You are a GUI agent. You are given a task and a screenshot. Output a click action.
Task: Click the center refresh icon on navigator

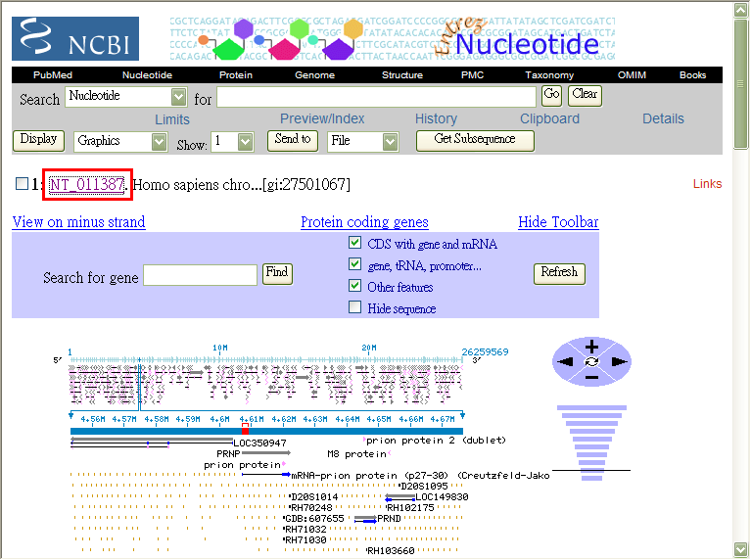point(591,362)
